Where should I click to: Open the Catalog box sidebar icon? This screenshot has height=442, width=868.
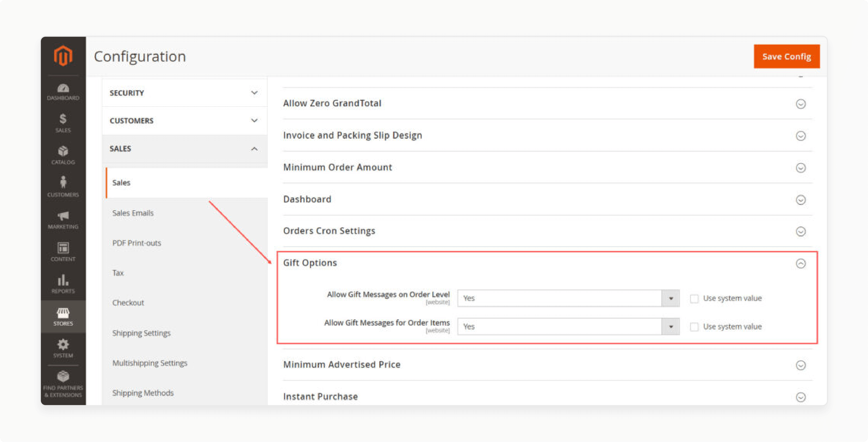(x=63, y=155)
